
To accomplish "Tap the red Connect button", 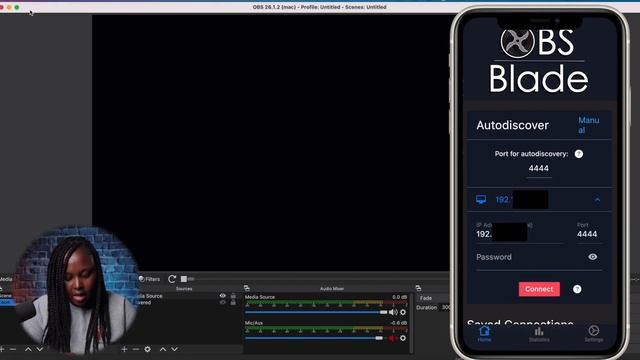I will click(539, 289).
